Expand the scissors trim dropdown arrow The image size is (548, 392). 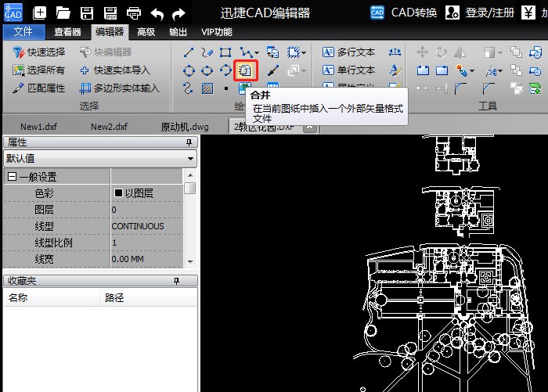[x=500, y=71]
